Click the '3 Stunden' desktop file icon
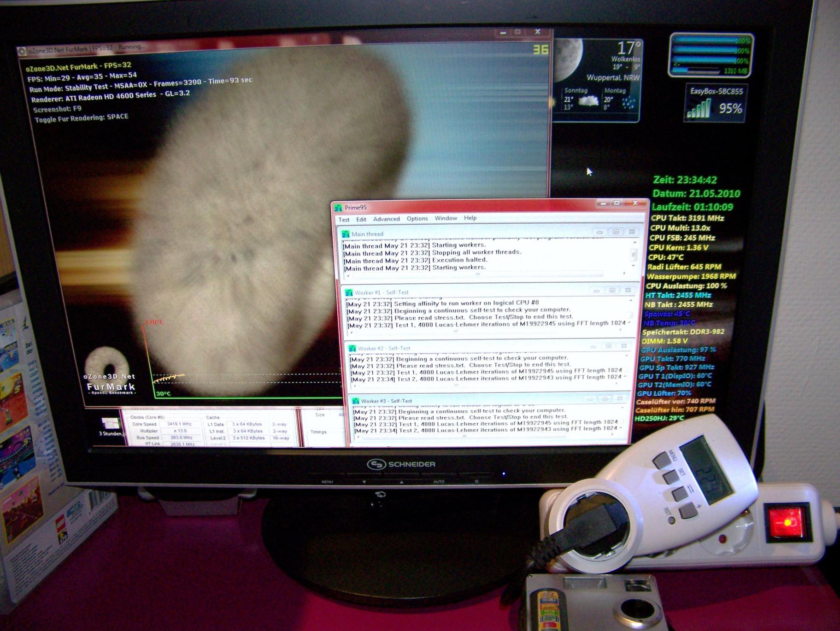 tap(111, 427)
